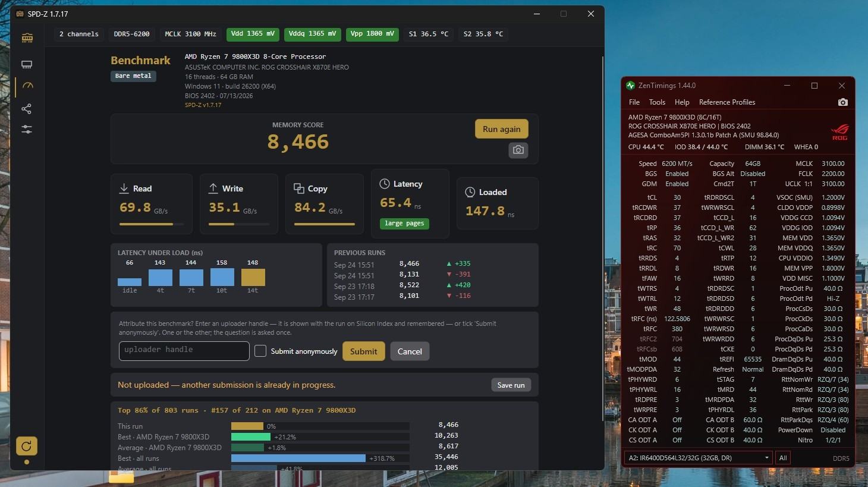Screen dimensions: 868x487
Task: Click the share icon in SPD-Z sidebar
Action: pyautogui.click(x=27, y=109)
